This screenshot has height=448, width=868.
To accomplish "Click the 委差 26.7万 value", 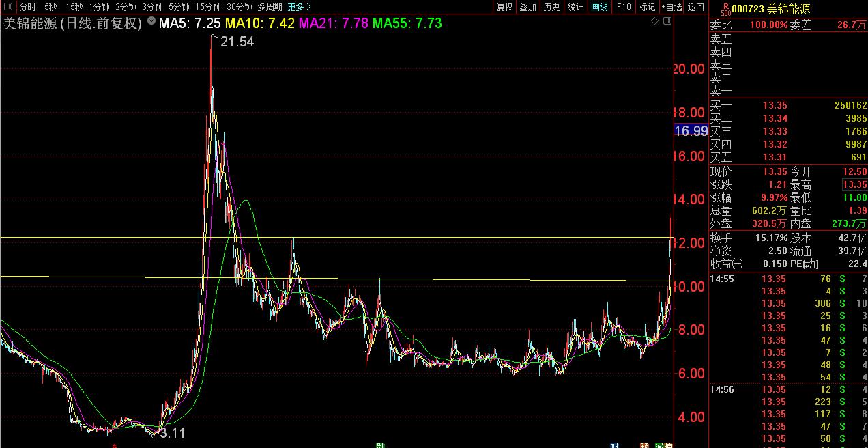I will pos(851,25).
